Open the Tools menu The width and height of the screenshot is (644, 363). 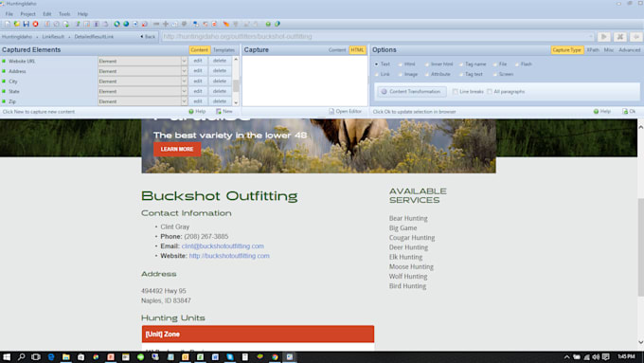[x=64, y=14]
